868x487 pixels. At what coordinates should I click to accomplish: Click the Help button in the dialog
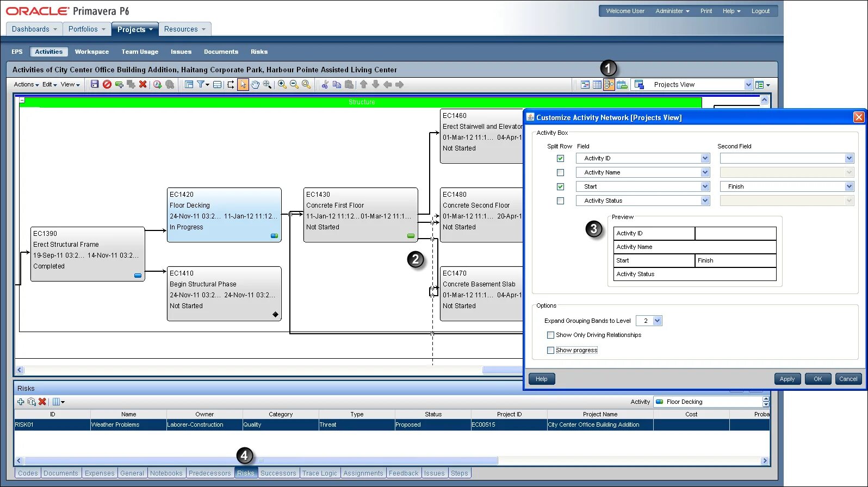[542, 379]
